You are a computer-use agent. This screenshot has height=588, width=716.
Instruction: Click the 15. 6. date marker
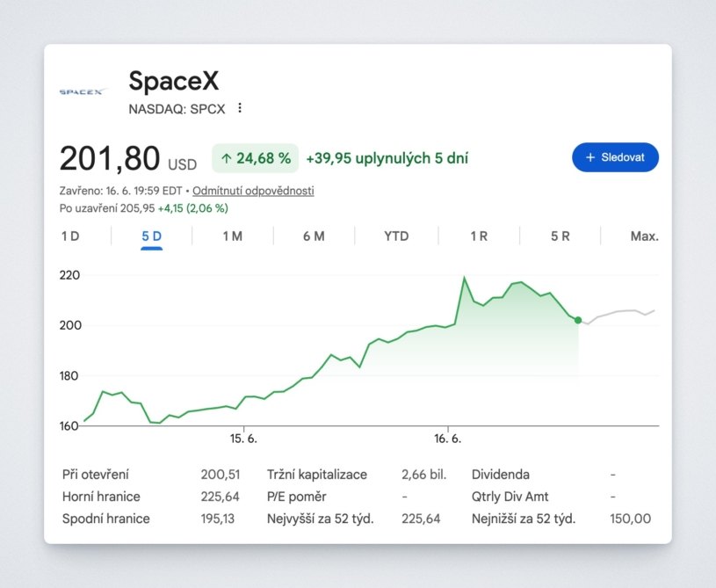243,439
